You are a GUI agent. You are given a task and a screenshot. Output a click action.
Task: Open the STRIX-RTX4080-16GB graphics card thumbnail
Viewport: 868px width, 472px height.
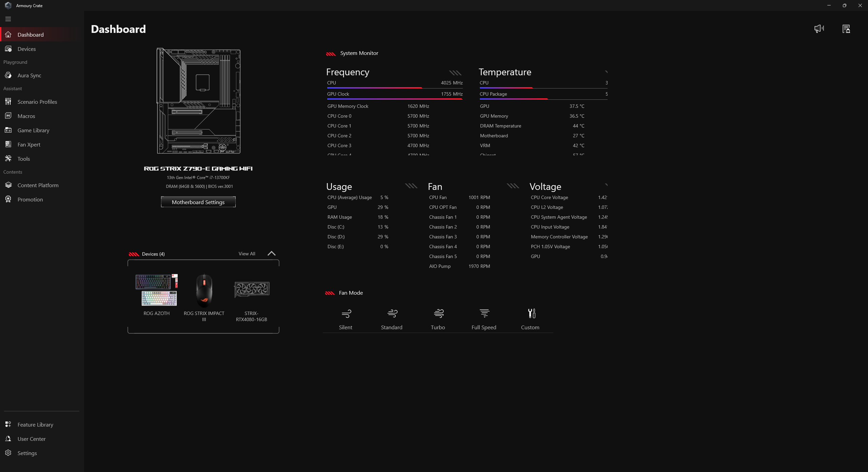252,289
